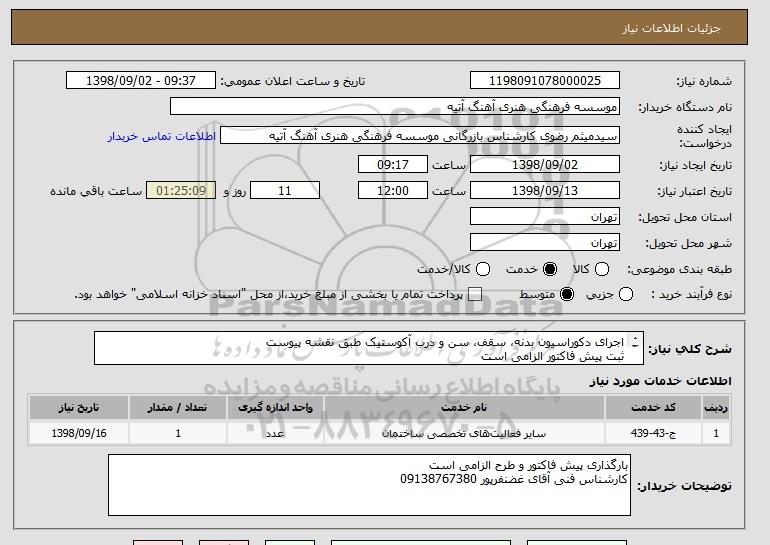Click need date cell 1398/09/16
770x545 pixels.
[x=79, y=433]
